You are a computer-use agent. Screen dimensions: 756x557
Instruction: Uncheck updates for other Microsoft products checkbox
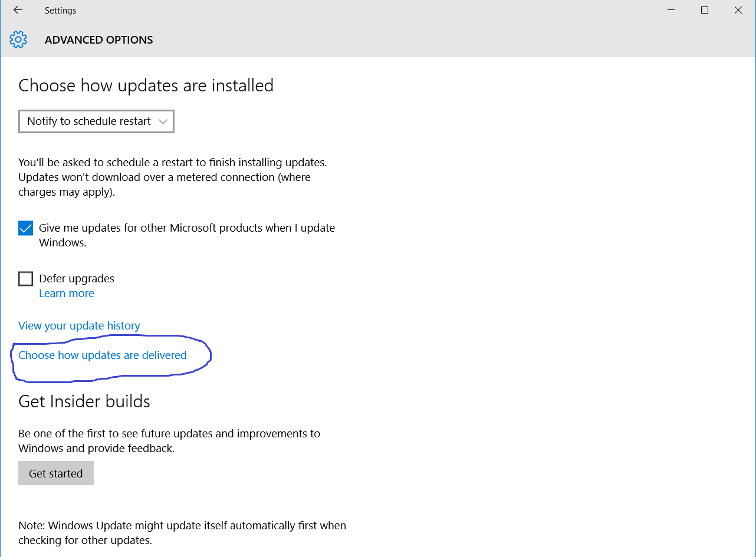(25, 228)
